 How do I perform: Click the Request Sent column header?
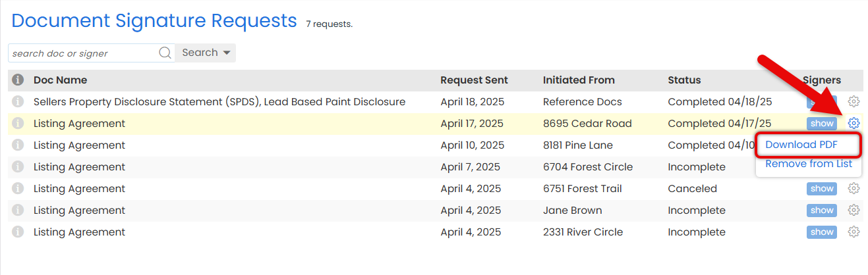coord(474,80)
